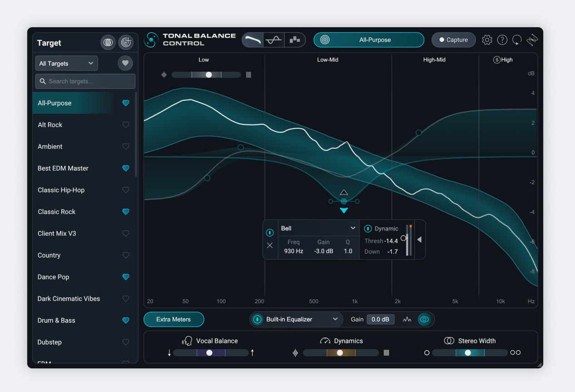Select the Dark Cinematic Vibes target
Image resolution: width=575 pixels, height=392 pixels.
(69, 299)
